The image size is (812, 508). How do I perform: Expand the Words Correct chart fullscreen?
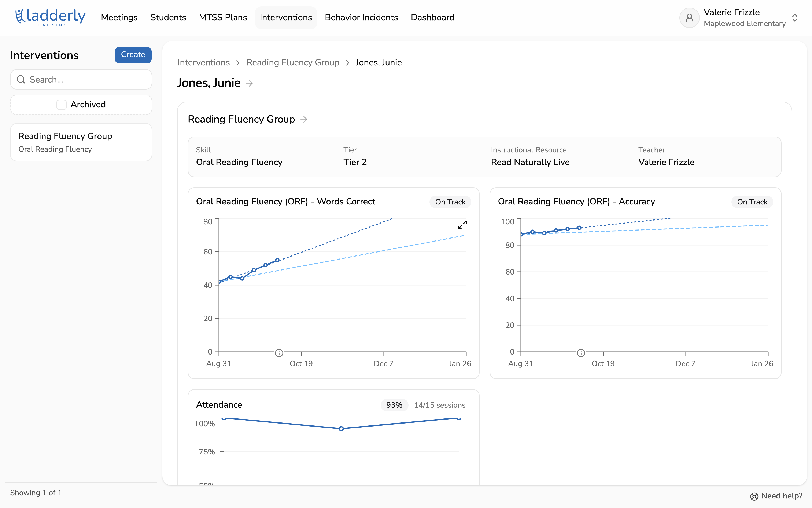coord(462,225)
